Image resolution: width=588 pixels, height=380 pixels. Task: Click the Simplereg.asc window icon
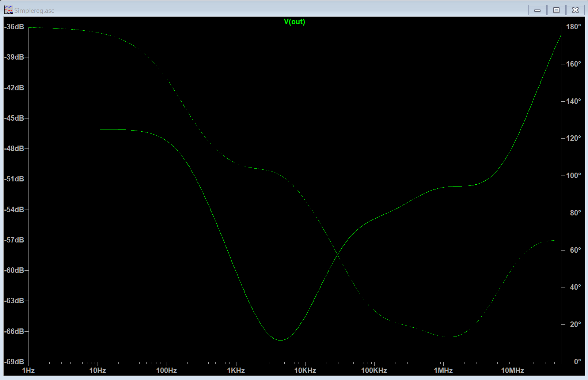(x=8, y=10)
